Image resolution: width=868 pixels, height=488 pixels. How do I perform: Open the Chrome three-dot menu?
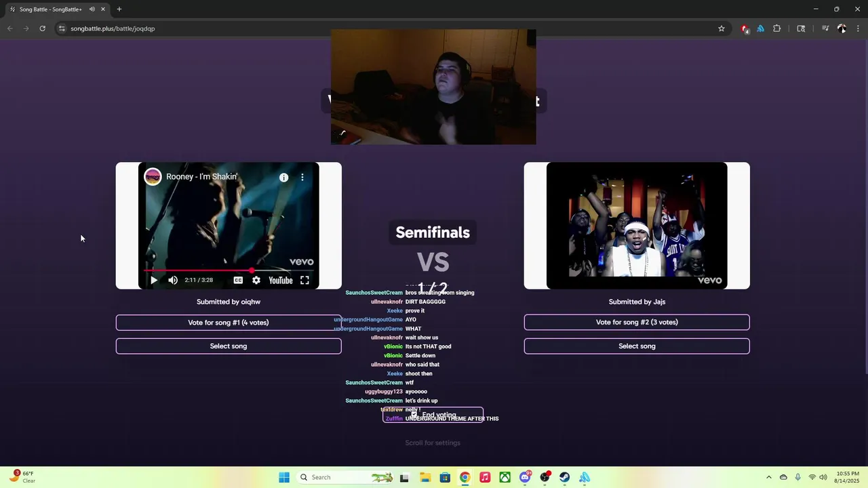point(858,28)
